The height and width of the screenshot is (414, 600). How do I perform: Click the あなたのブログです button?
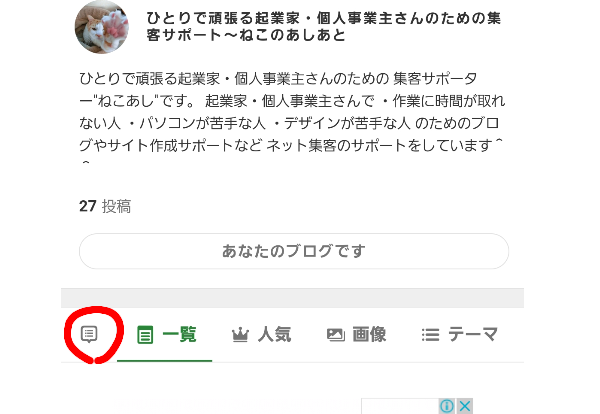[x=294, y=251]
